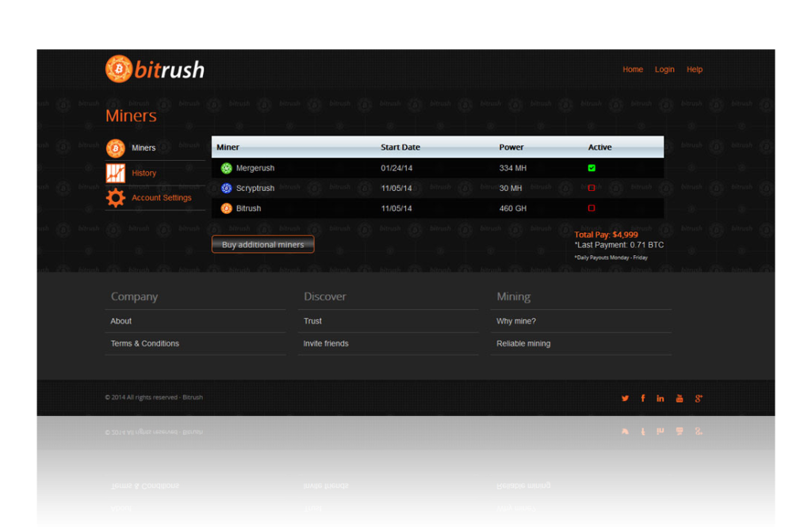812x531 pixels.
Task: Click the Miners sidebar bitcoin icon
Action: (x=116, y=148)
